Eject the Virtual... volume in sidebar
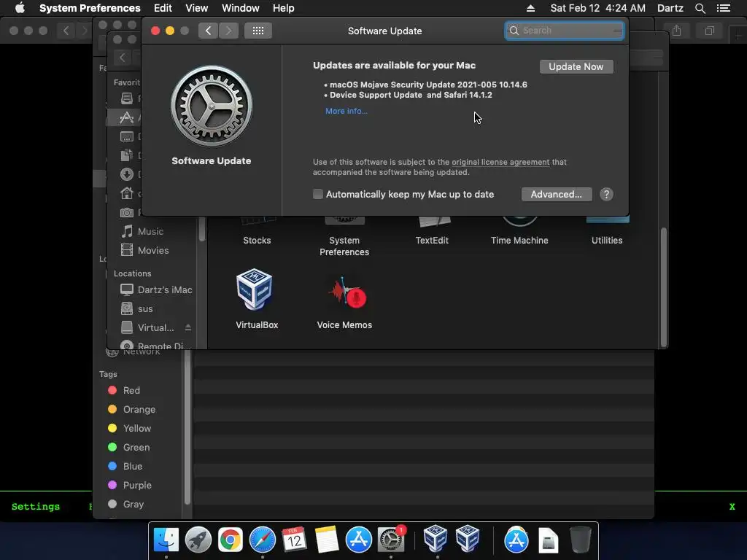Screen dimensions: 747x560 (x=188, y=327)
